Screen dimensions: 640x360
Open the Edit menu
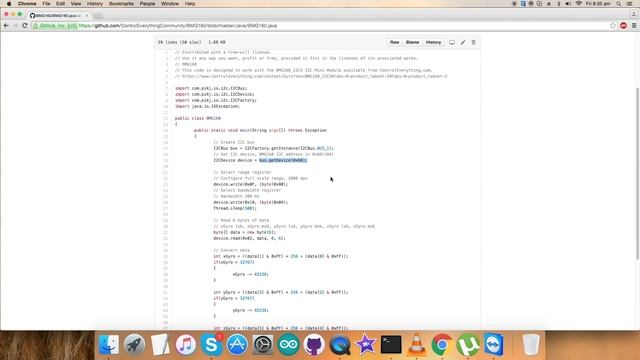point(60,4)
